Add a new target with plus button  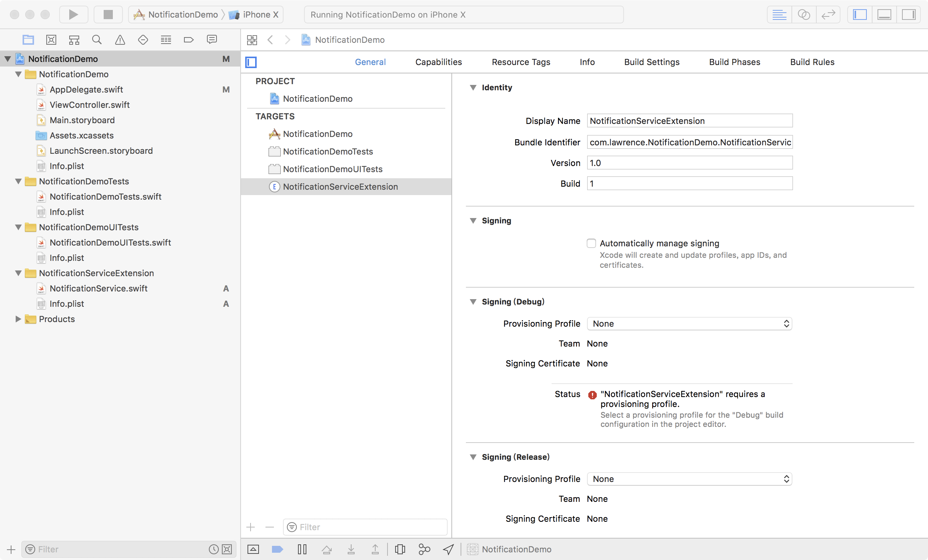point(251,527)
